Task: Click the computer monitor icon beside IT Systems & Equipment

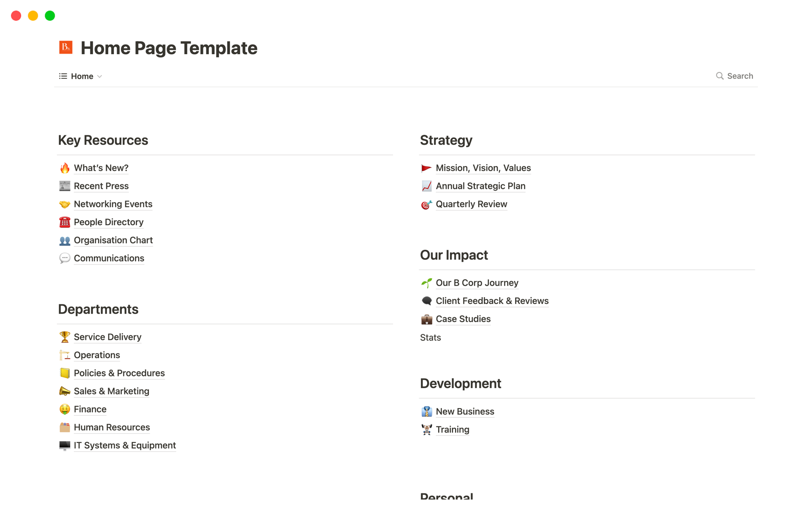Action: (x=65, y=445)
